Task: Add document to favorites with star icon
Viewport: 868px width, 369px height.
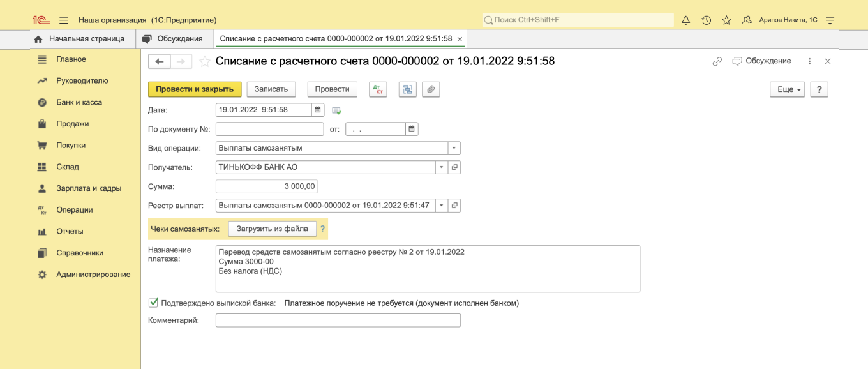Action: coord(205,61)
